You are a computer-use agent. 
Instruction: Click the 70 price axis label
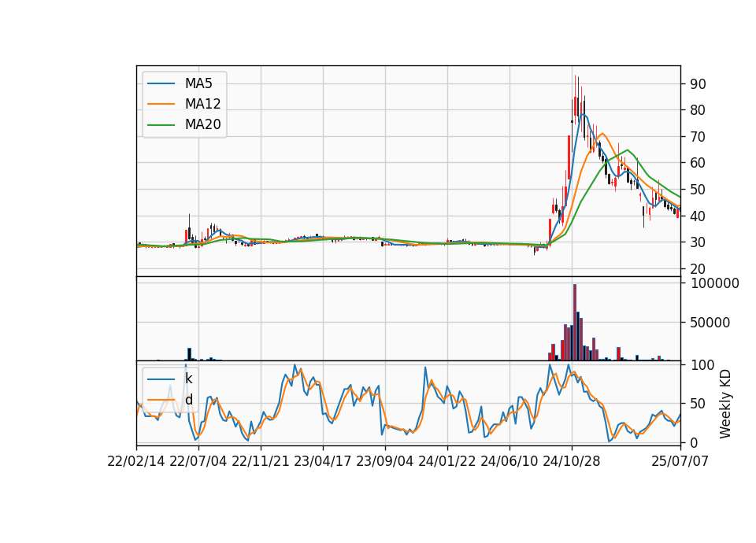(x=698, y=137)
